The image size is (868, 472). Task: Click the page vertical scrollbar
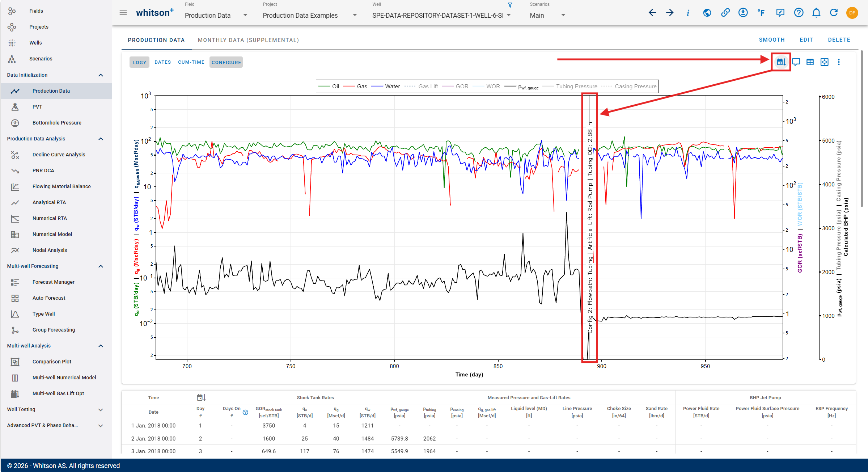(862, 128)
